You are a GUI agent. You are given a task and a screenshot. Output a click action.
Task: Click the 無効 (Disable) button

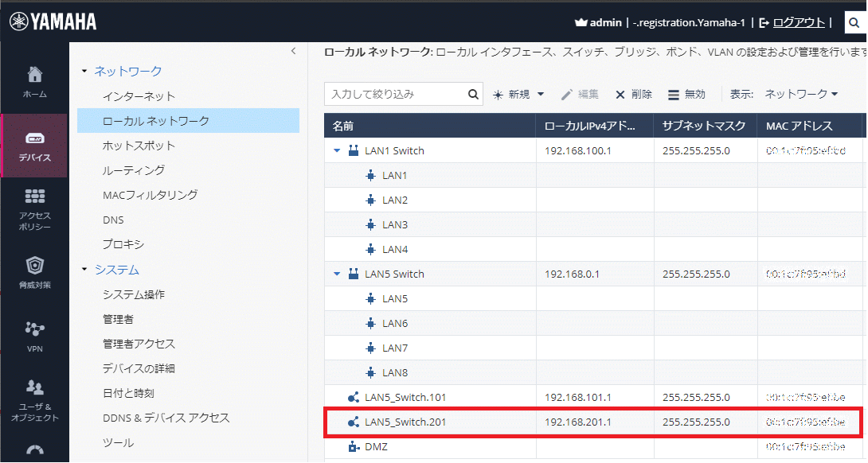(x=686, y=94)
